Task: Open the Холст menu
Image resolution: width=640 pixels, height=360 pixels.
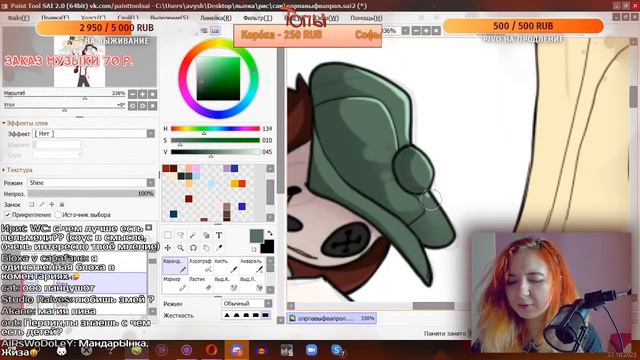Action: (x=93, y=18)
